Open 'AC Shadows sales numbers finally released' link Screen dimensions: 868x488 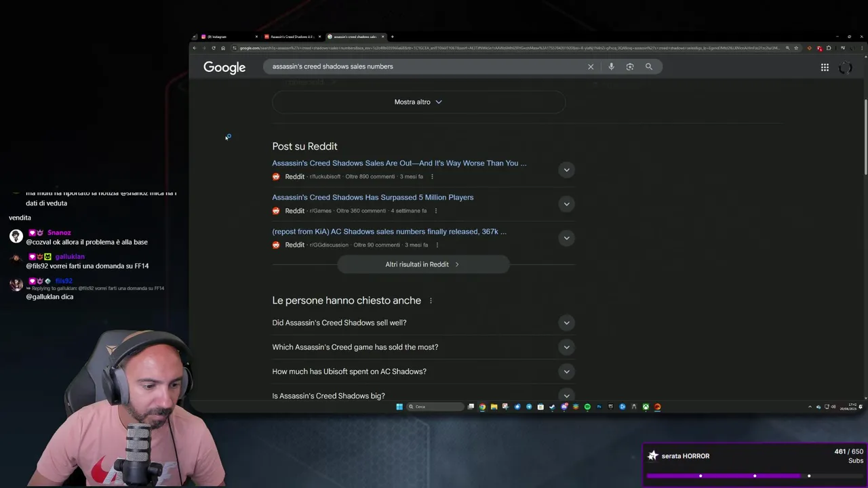pos(389,232)
